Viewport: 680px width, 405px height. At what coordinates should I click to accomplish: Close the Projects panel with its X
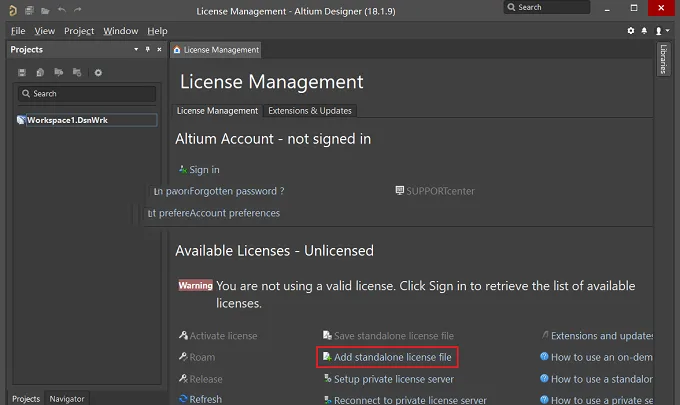click(x=159, y=49)
